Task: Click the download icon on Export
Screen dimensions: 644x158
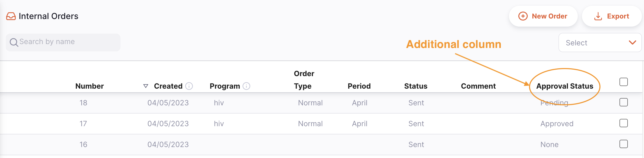Action: point(598,16)
